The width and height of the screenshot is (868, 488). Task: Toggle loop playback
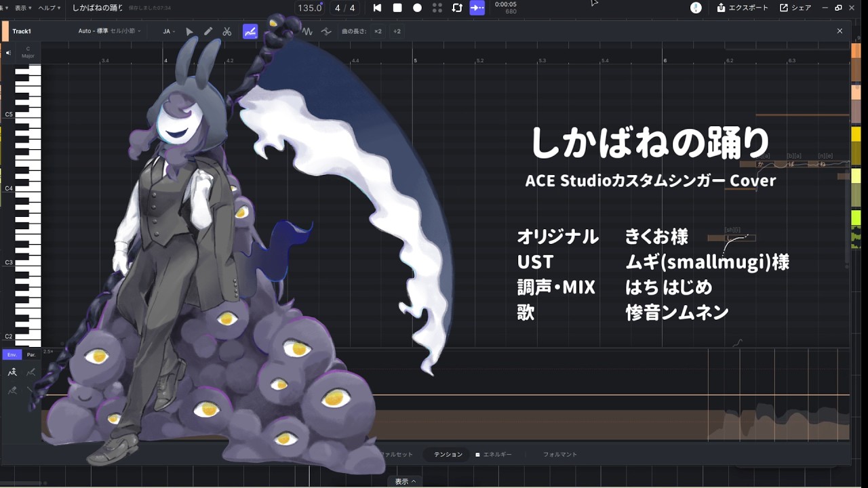457,7
